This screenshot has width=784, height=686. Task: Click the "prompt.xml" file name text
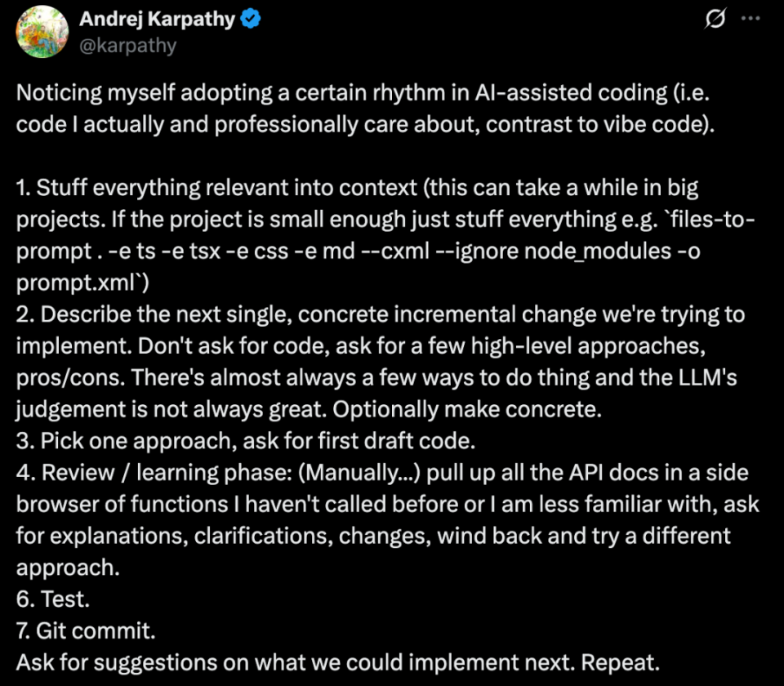(76, 283)
